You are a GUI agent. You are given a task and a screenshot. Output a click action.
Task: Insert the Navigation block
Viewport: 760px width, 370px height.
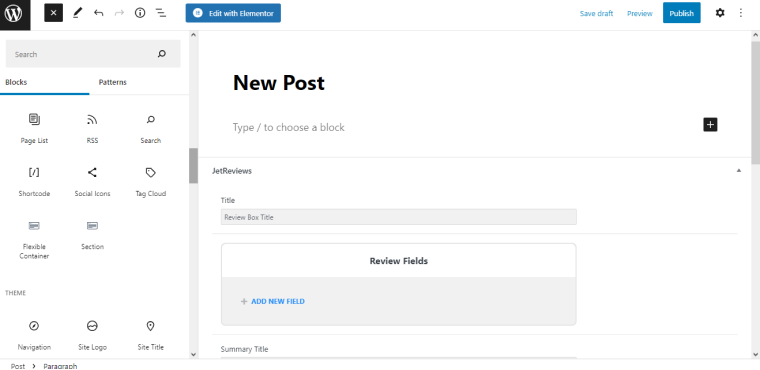34,335
